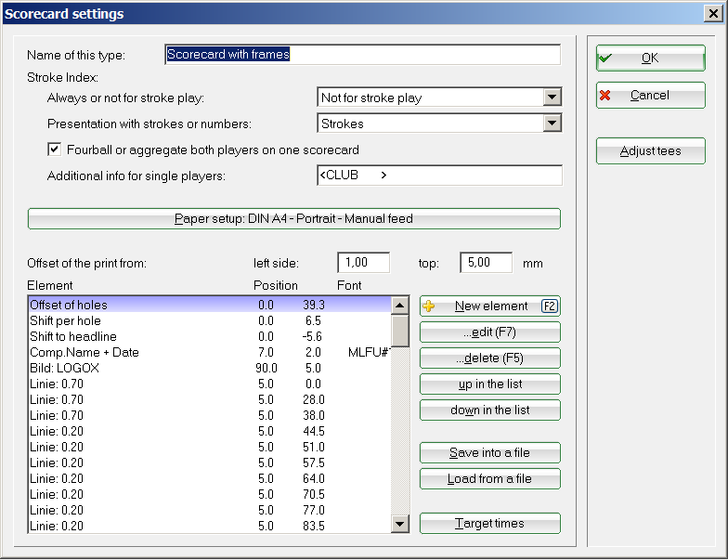Close the Scorecard settings dialog

coord(713,14)
